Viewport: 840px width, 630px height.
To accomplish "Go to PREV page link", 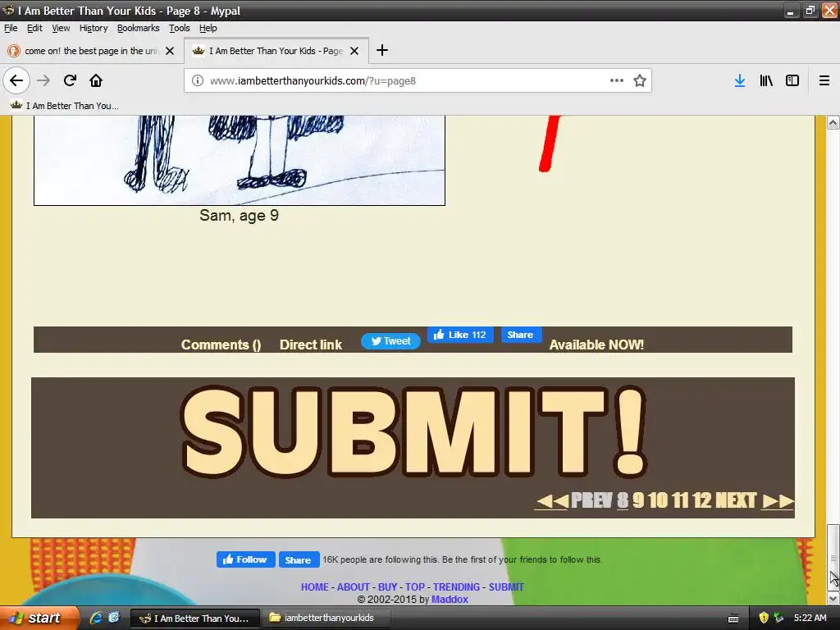I will click(591, 501).
